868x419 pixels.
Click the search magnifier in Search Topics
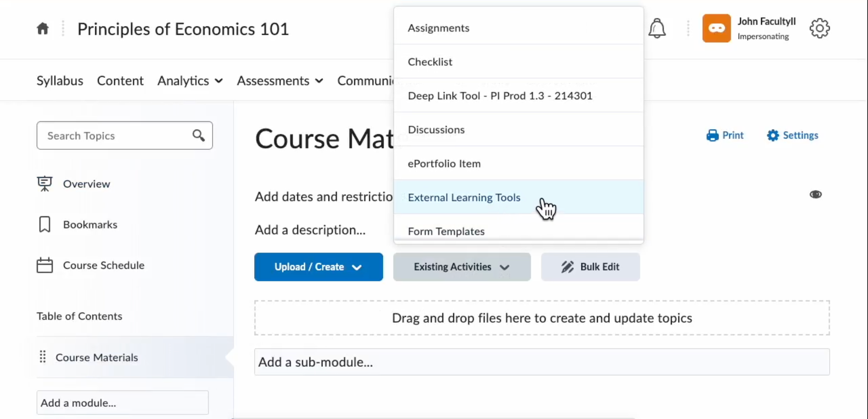pos(199,135)
